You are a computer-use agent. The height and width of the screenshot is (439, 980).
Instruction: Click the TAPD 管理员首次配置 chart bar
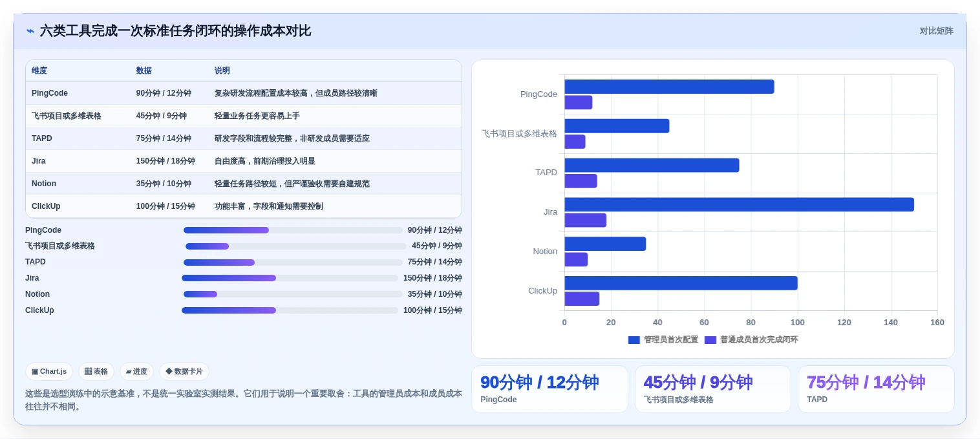[x=652, y=165]
